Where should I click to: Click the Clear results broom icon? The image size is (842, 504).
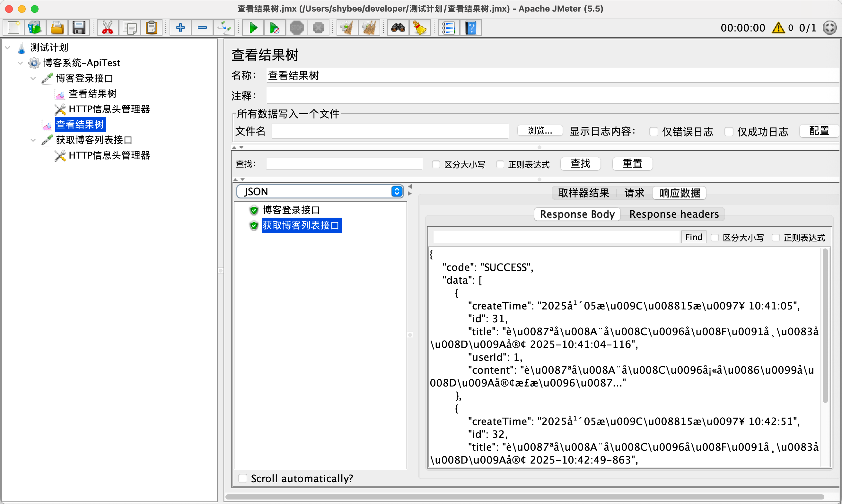(347, 28)
